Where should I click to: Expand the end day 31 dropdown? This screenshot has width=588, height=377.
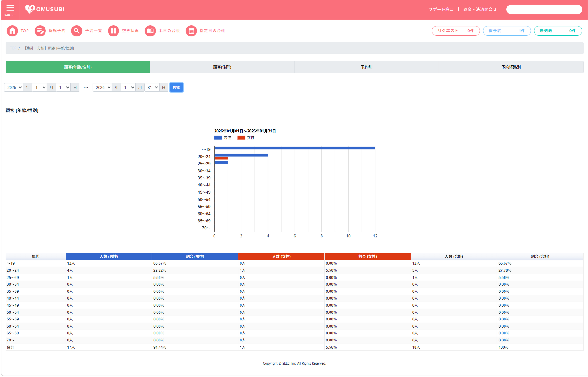coord(152,88)
